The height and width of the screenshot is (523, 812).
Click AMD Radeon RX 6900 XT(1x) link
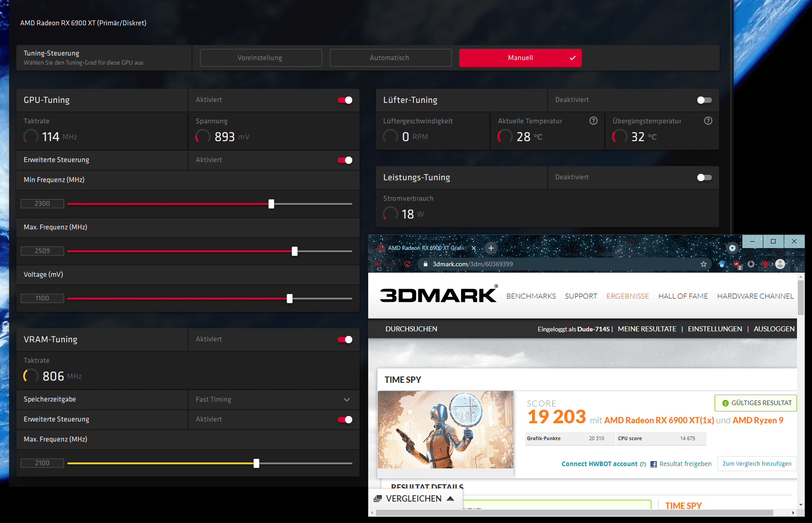[659, 420]
